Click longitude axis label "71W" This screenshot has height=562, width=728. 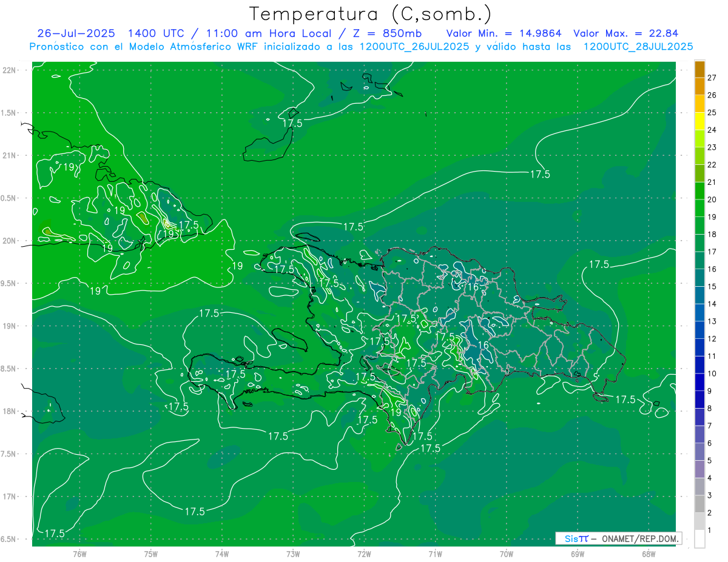tap(435, 554)
